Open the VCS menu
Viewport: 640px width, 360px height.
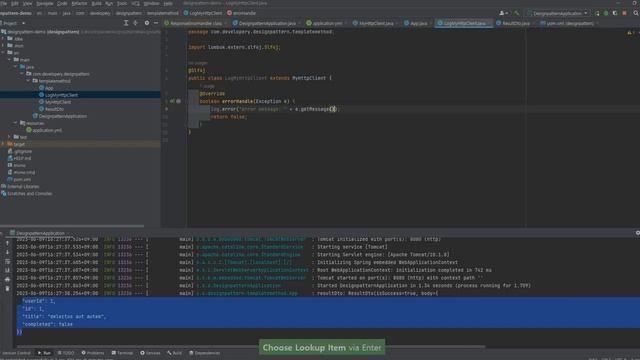[136, 3]
